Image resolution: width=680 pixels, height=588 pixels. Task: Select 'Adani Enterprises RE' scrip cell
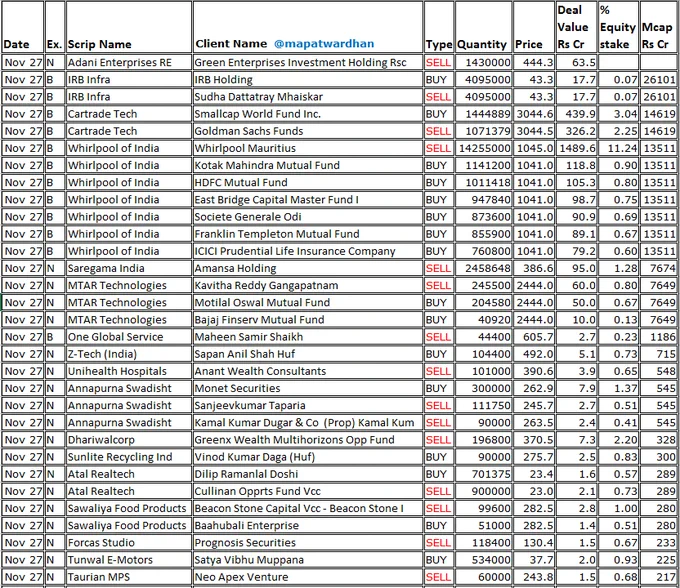(x=129, y=62)
